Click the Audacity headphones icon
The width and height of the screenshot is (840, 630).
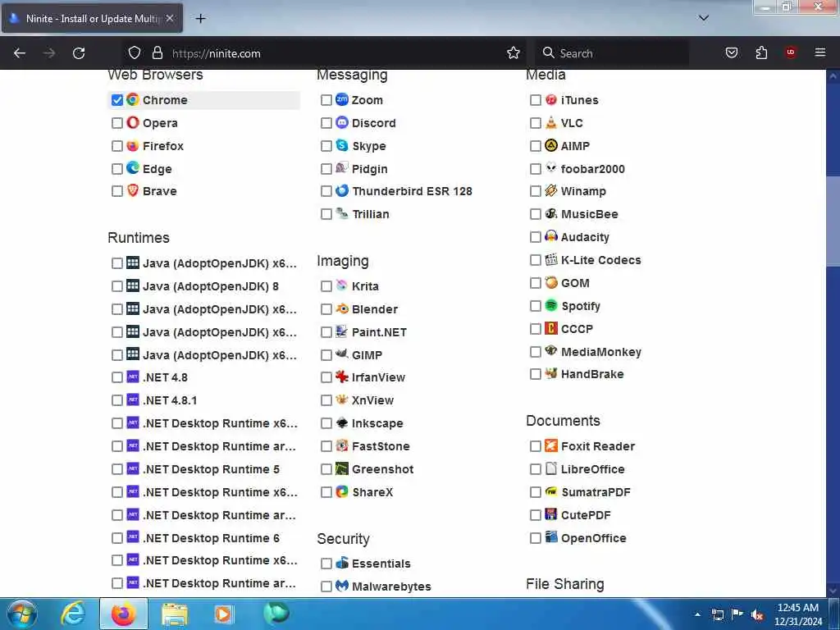[x=550, y=236]
